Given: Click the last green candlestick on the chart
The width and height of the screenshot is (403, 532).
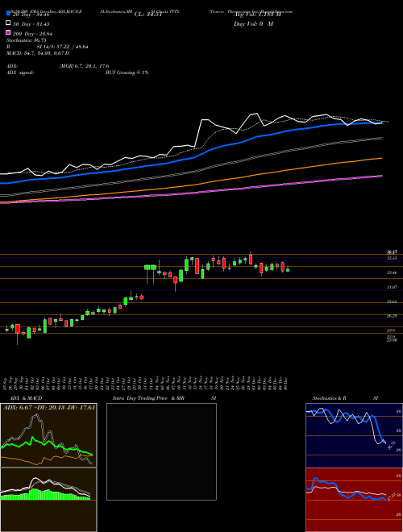Looking at the screenshot, I should click(x=288, y=270).
